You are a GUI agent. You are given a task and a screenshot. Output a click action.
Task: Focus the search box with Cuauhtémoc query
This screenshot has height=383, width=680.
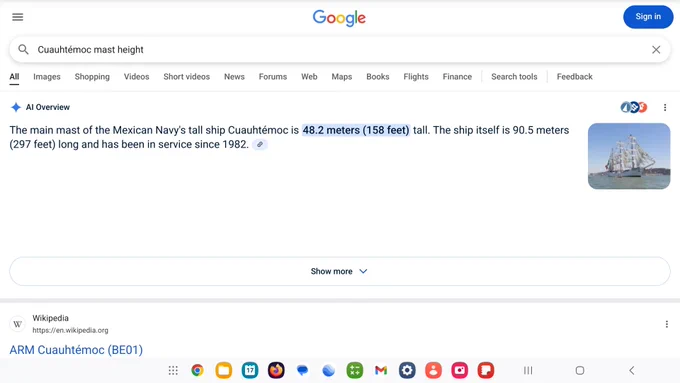tap(340, 49)
